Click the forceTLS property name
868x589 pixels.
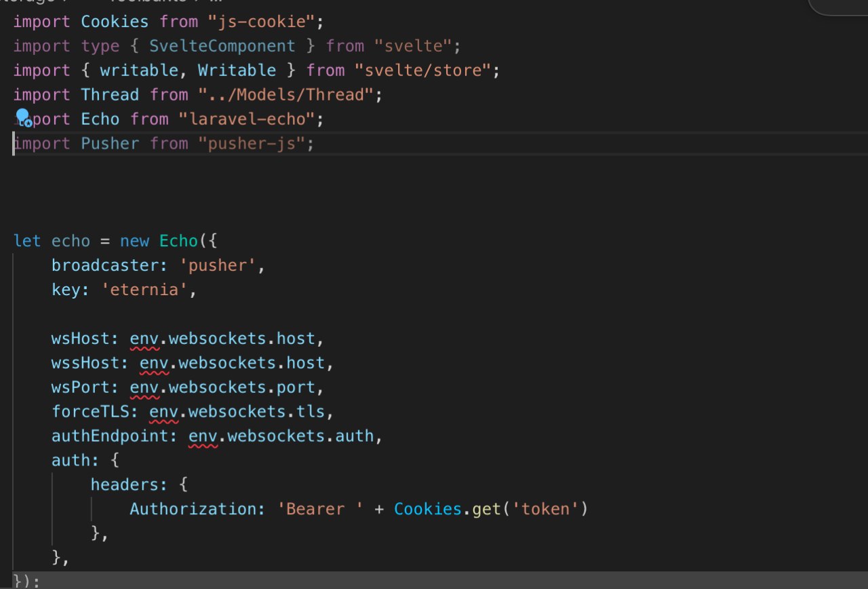click(90, 412)
